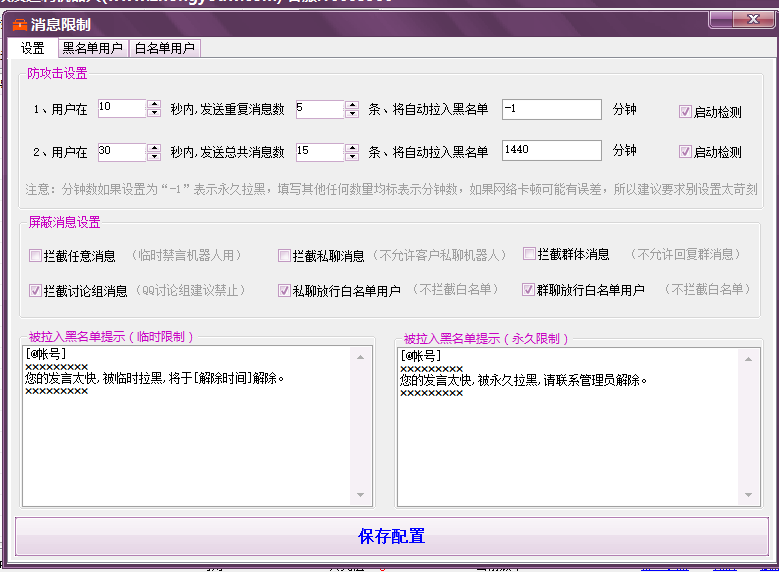Decrease rule 2 total message count 15
The width and height of the screenshot is (779, 572).
point(352,157)
